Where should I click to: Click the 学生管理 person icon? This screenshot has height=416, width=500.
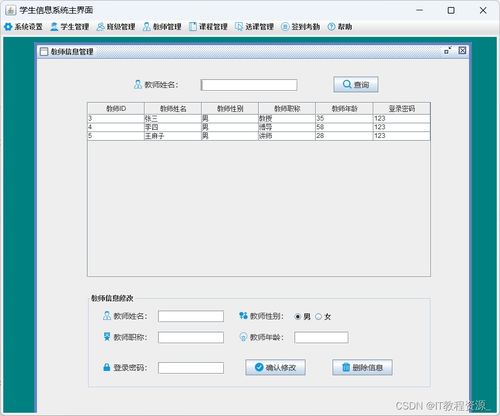click(x=54, y=27)
